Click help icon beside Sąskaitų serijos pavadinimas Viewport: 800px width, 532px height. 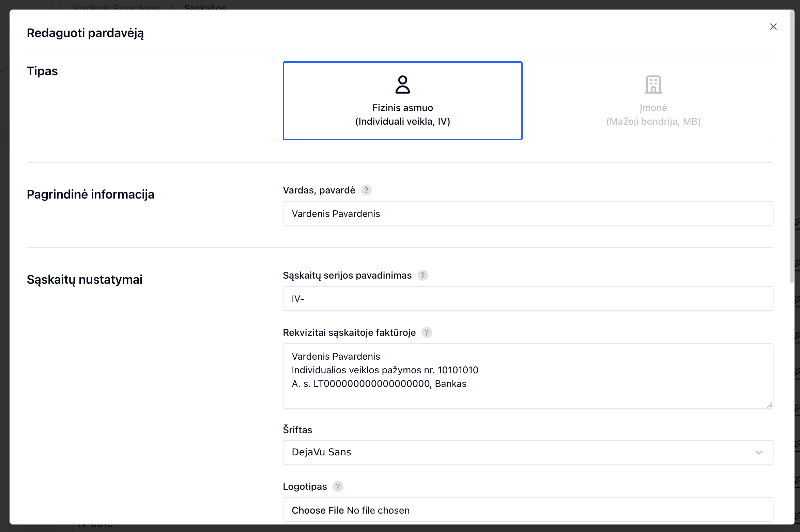click(x=422, y=275)
